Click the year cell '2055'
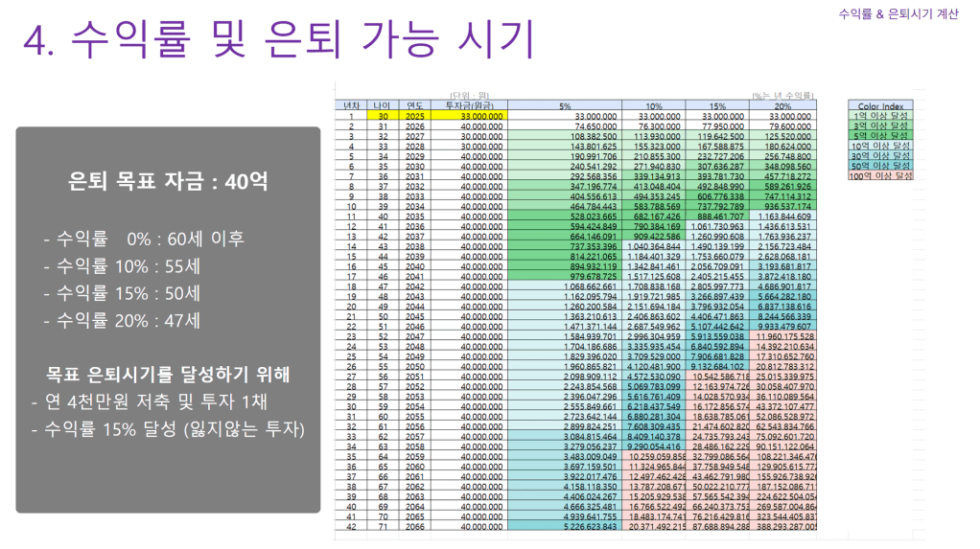 [415, 416]
